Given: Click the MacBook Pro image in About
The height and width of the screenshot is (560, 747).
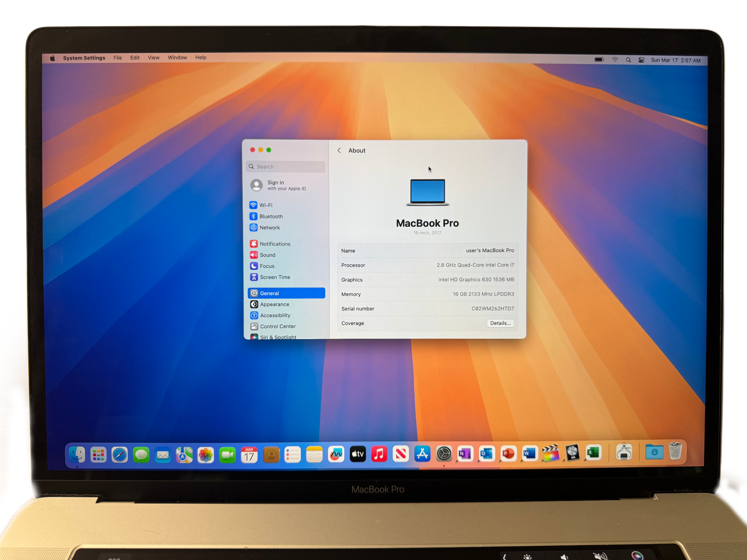Looking at the screenshot, I should click(x=427, y=192).
